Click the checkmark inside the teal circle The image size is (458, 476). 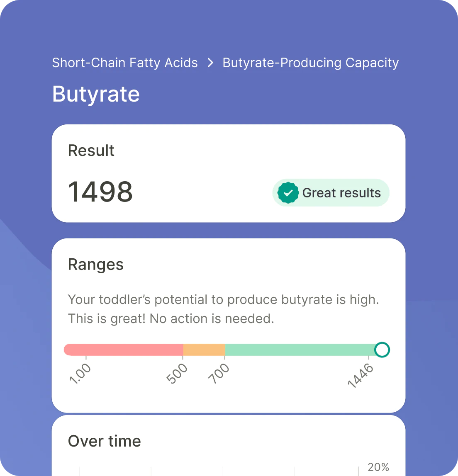coord(289,192)
